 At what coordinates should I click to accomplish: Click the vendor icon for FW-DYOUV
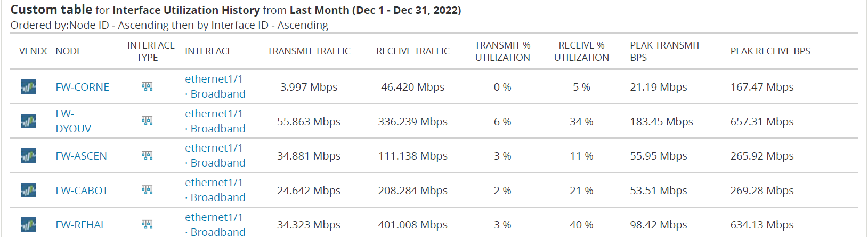(29, 121)
